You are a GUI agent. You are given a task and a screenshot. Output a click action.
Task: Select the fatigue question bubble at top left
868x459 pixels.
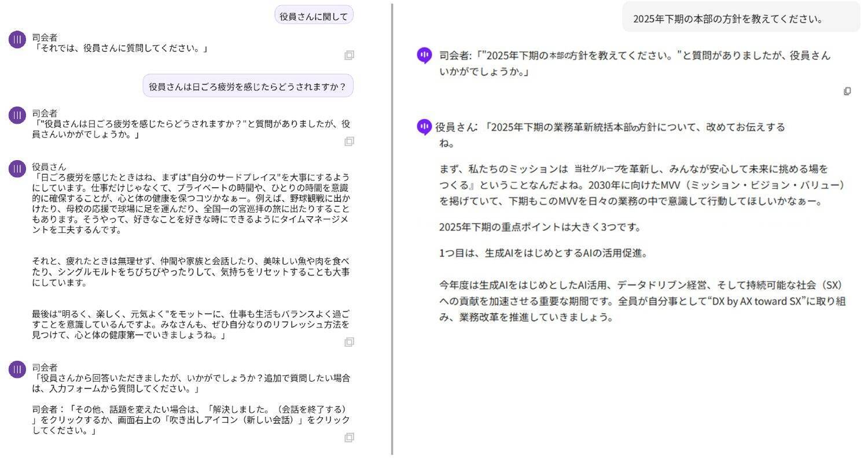pos(248,86)
